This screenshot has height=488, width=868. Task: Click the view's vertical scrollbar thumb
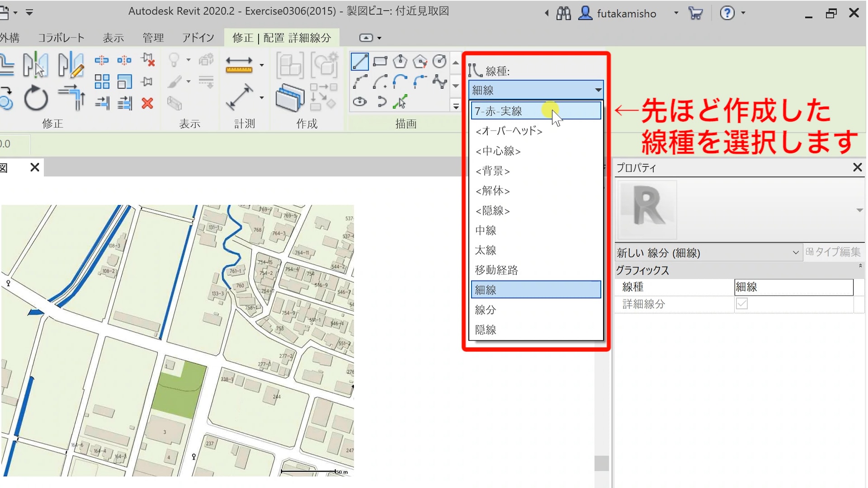pos(601,463)
